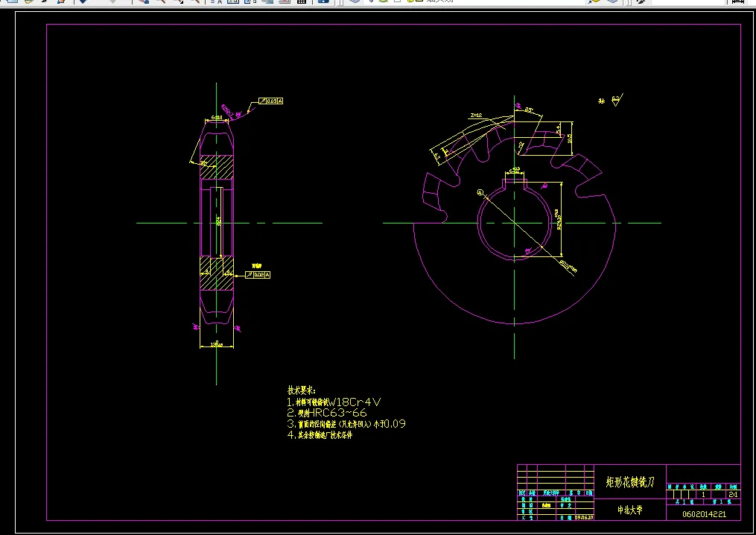The image size is (756, 535).
Task: Select the surface roughness symbol at upper right
Action: (x=616, y=100)
